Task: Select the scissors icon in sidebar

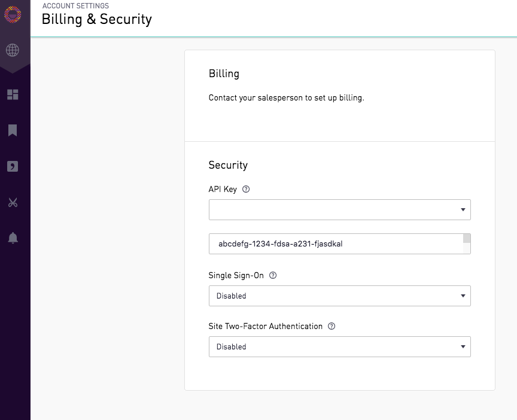Action: point(13,202)
